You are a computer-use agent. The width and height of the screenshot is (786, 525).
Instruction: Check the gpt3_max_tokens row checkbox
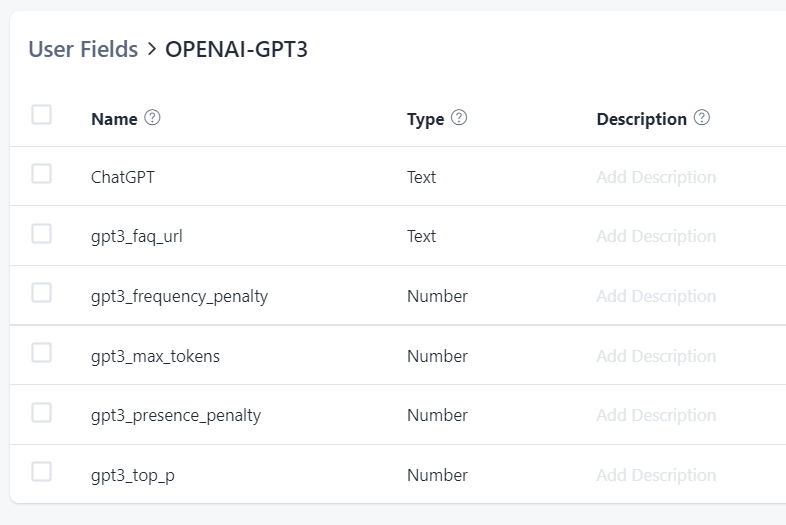[x=41, y=353]
